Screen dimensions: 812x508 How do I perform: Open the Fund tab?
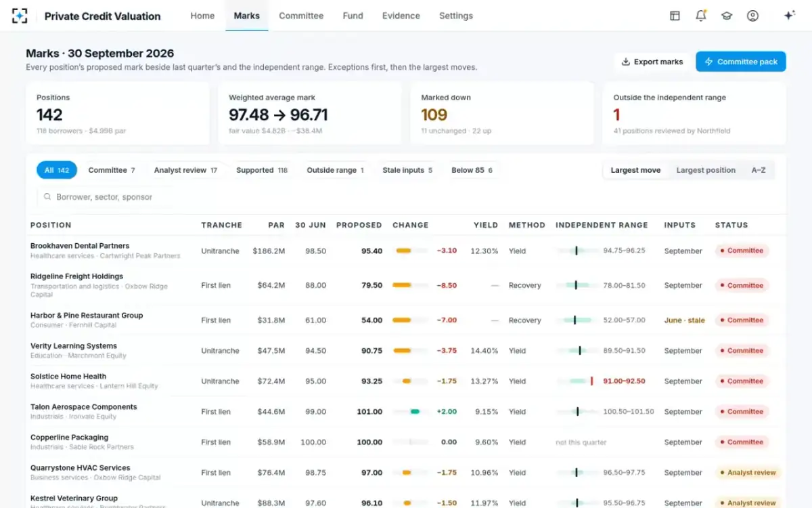coord(353,16)
